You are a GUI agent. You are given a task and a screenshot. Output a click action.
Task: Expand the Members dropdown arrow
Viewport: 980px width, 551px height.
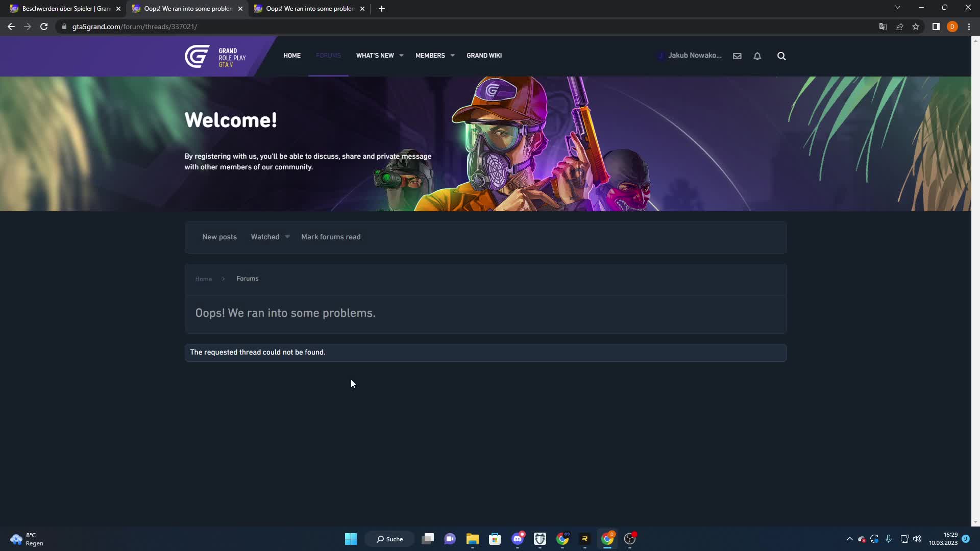pyautogui.click(x=452, y=56)
